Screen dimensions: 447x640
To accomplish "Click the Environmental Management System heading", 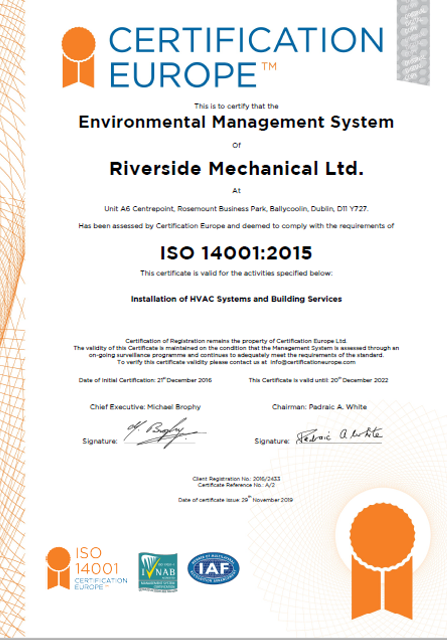I will point(236,122).
